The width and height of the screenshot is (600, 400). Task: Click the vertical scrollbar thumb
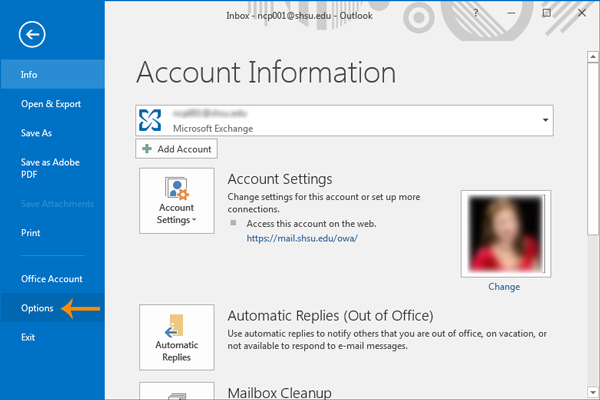pos(593,149)
